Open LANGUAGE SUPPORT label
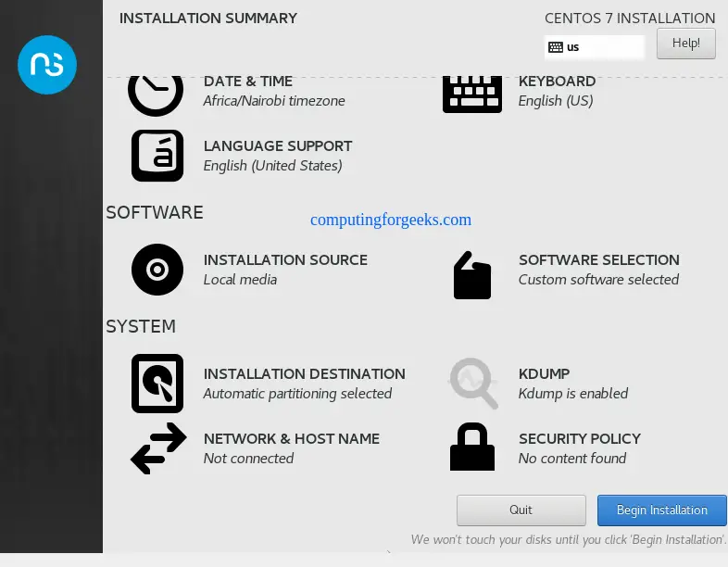The image size is (728, 567). coord(278,145)
